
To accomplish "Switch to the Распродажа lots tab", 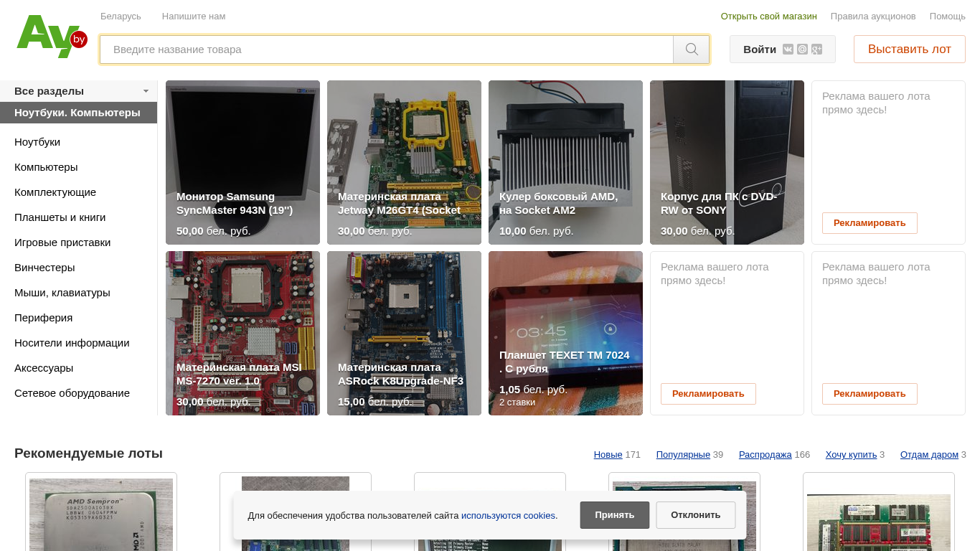I will pyautogui.click(x=765, y=455).
